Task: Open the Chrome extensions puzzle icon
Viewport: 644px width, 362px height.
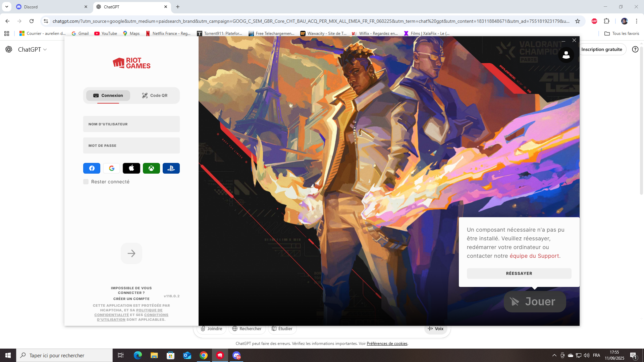Action: [x=606, y=21]
